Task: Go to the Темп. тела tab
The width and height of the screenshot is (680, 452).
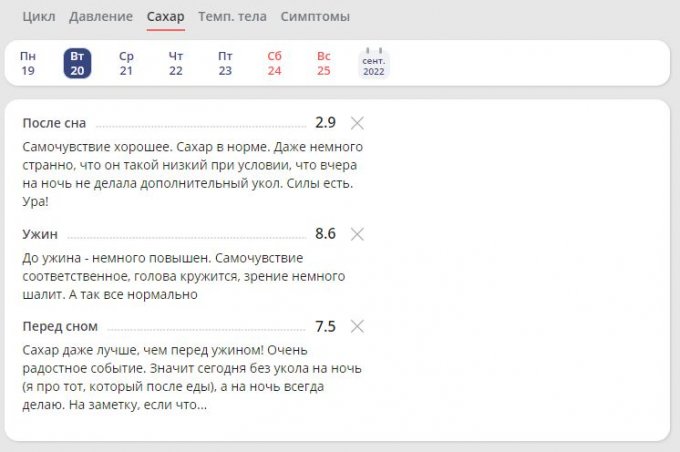Action: tap(233, 17)
